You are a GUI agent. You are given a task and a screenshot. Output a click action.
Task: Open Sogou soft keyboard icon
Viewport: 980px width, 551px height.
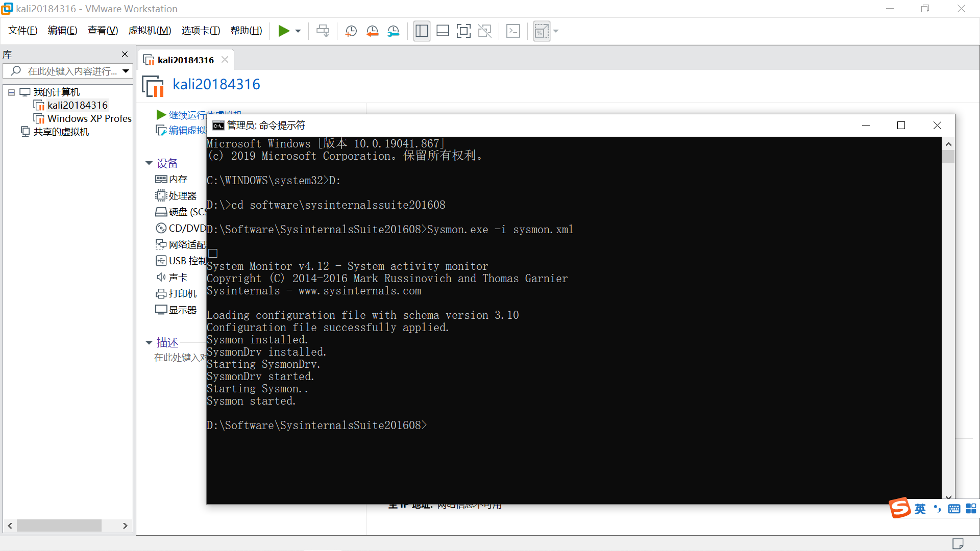click(954, 509)
